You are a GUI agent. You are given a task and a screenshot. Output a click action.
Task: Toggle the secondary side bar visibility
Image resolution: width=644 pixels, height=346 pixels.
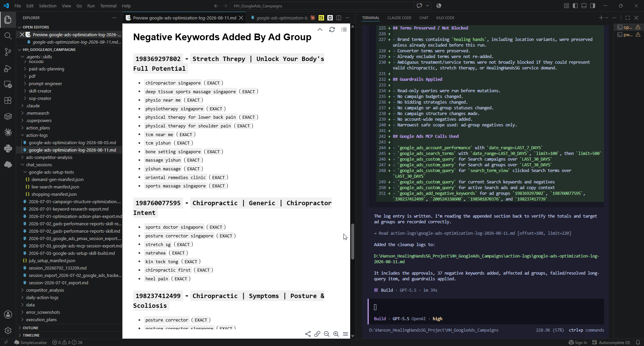593,6
